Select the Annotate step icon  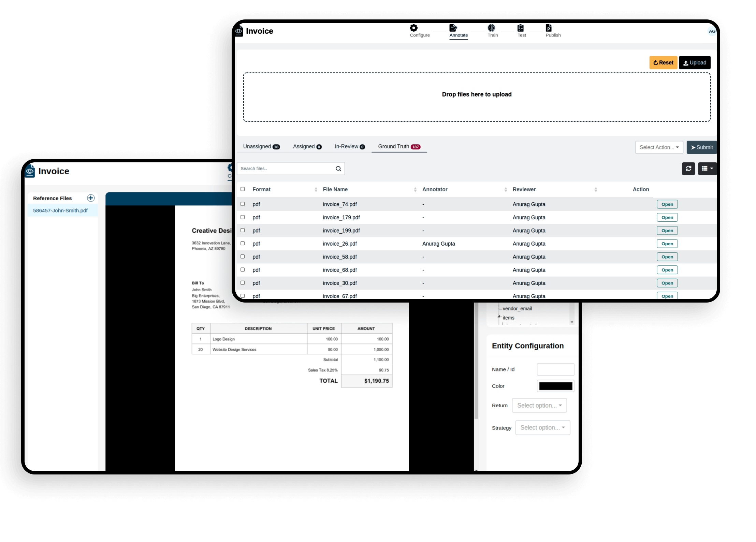tap(453, 28)
